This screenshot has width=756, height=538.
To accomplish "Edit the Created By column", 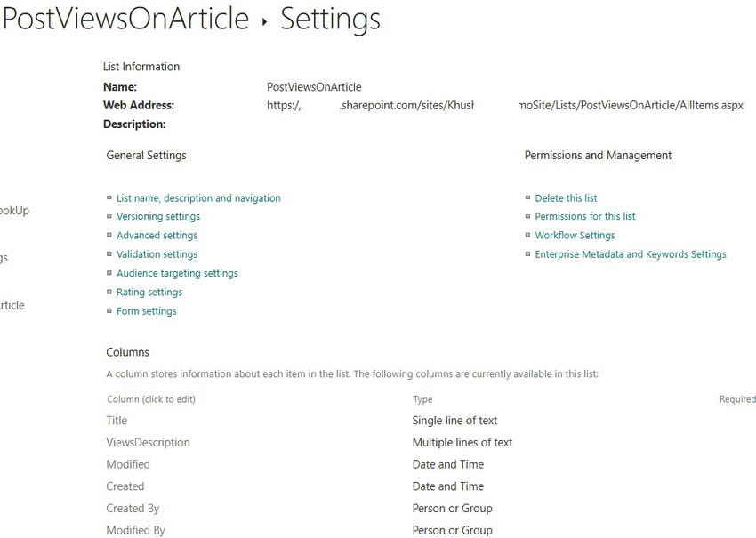I will (133, 509).
